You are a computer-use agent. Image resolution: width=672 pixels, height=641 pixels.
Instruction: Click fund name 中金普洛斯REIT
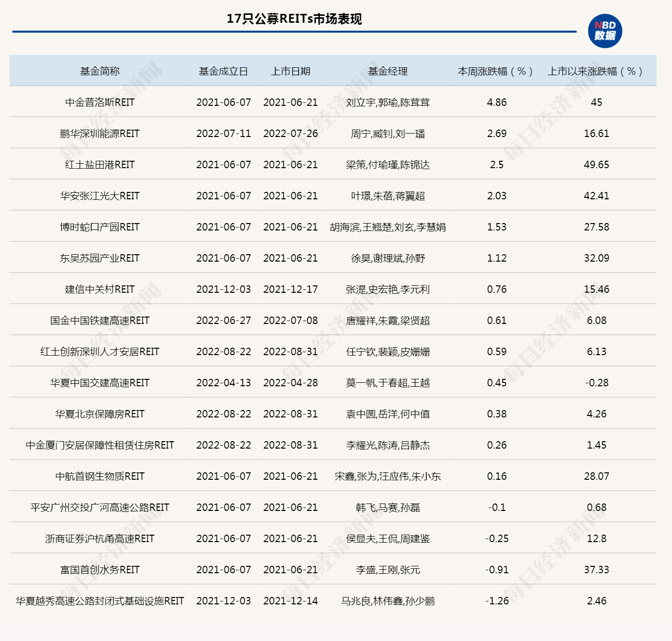100,102
